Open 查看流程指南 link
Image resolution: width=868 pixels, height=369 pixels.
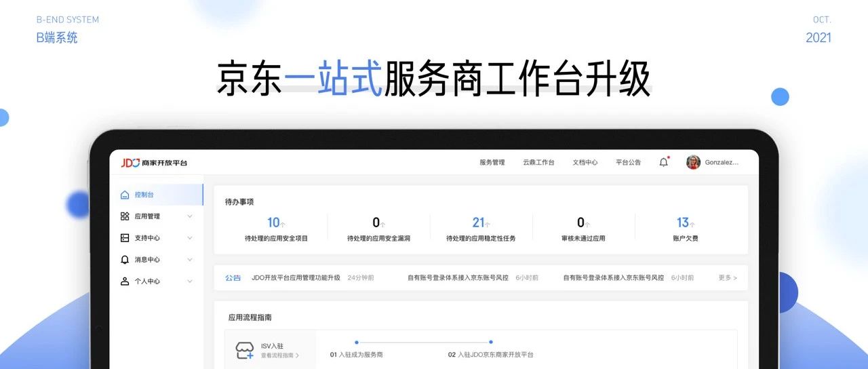(x=279, y=355)
